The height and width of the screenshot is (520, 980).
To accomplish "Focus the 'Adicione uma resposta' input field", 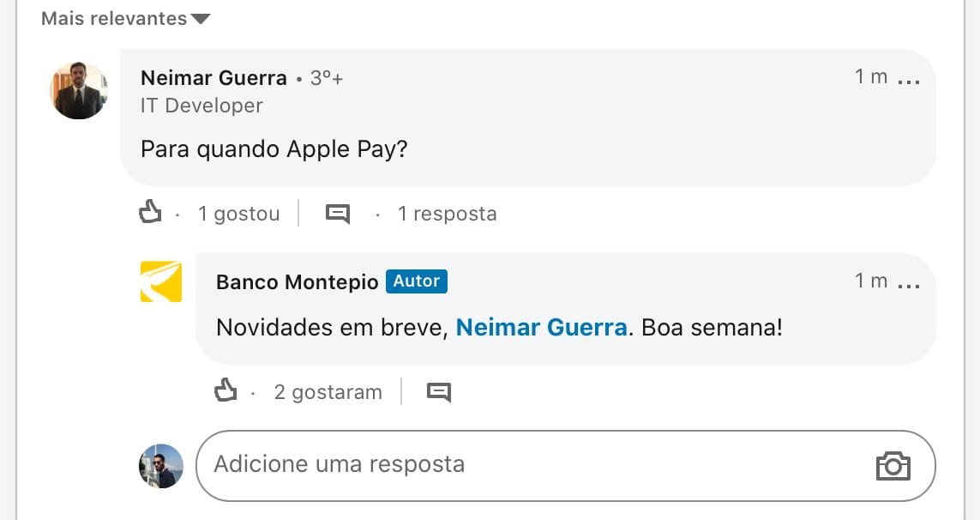I will 532,465.
